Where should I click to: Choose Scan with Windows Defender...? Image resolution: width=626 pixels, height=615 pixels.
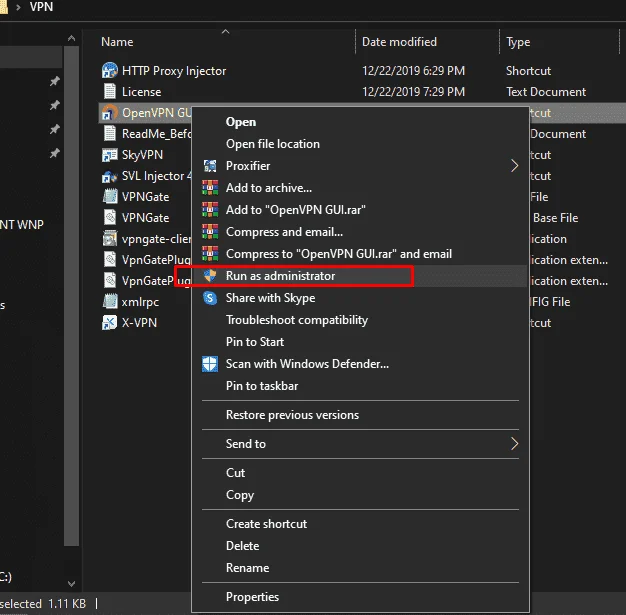(307, 364)
